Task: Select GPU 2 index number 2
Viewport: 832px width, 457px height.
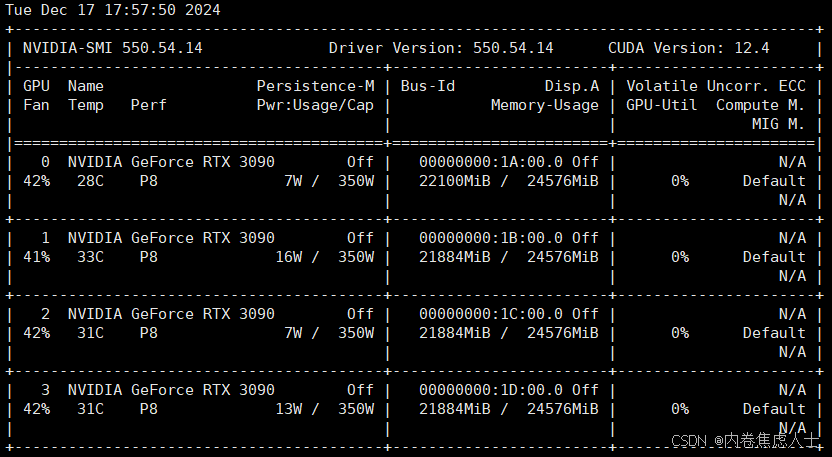Action: 46,314
